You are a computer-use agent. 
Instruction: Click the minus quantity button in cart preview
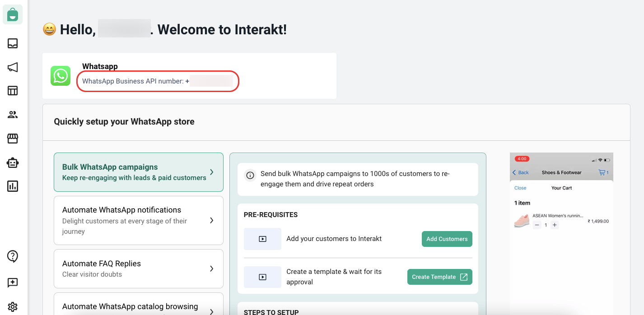pyautogui.click(x=537, y=225)
